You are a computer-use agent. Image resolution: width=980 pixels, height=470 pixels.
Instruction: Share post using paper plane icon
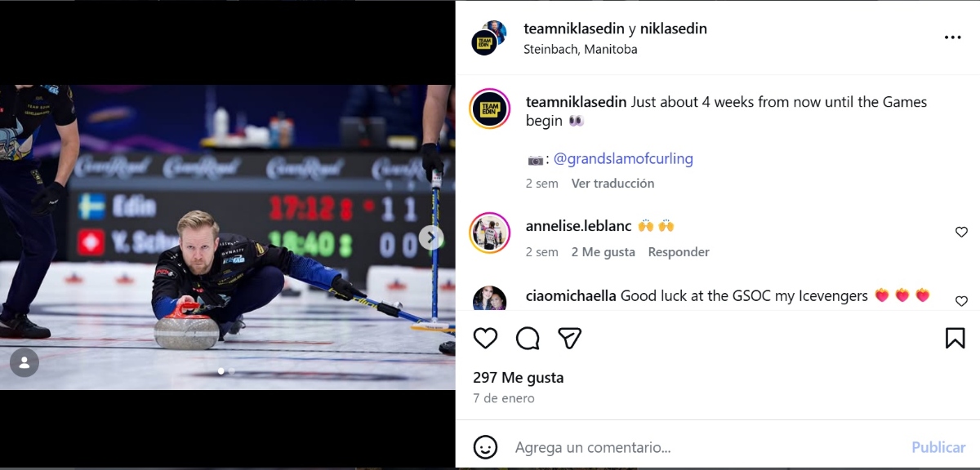(570, 338)
